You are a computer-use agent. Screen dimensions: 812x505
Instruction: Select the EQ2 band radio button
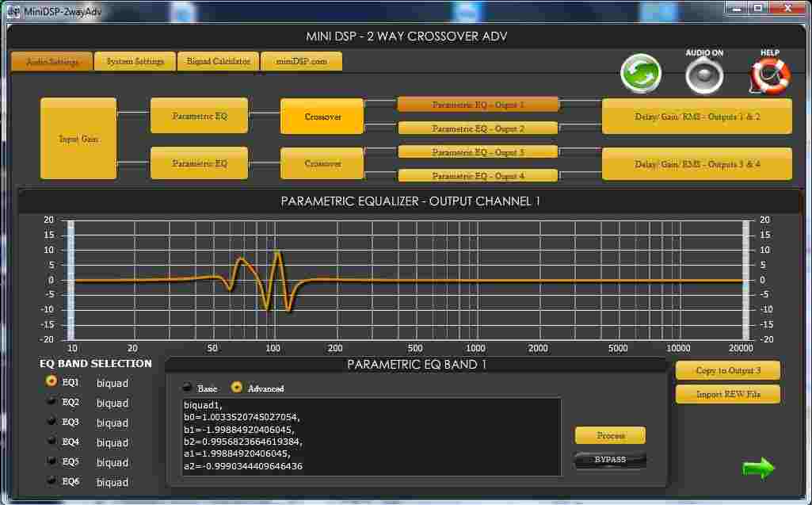(x=51, y=401)
